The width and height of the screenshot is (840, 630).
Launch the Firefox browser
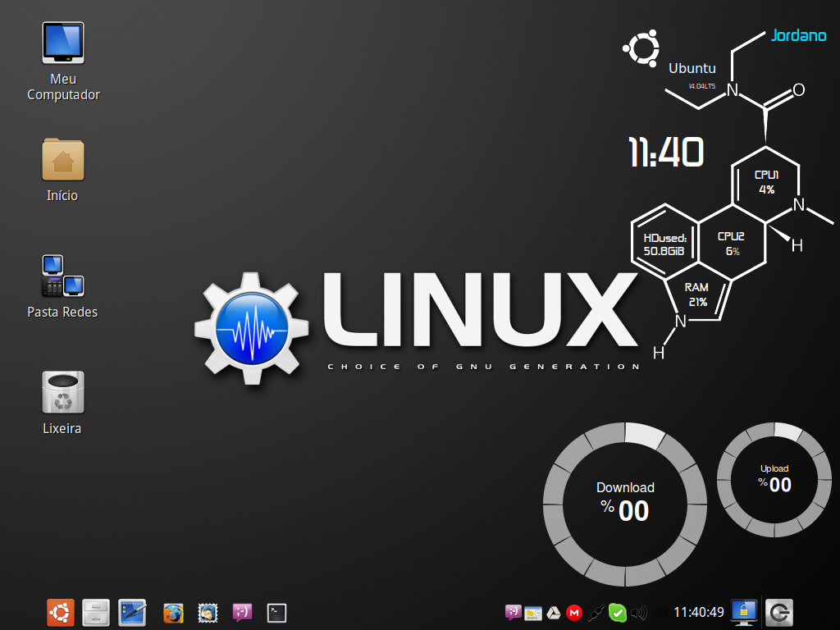click(173, 614)
